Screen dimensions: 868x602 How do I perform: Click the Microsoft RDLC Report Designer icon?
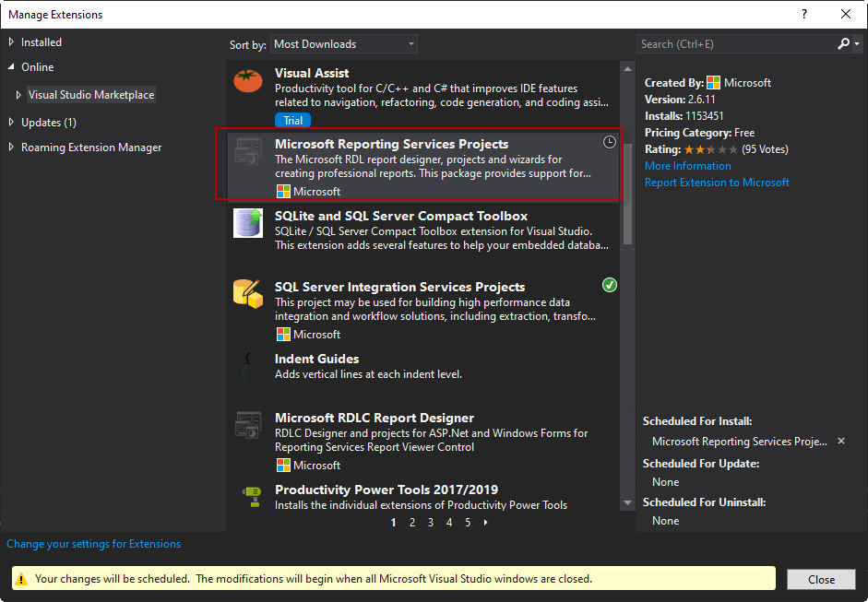click(x=248, y=425)
